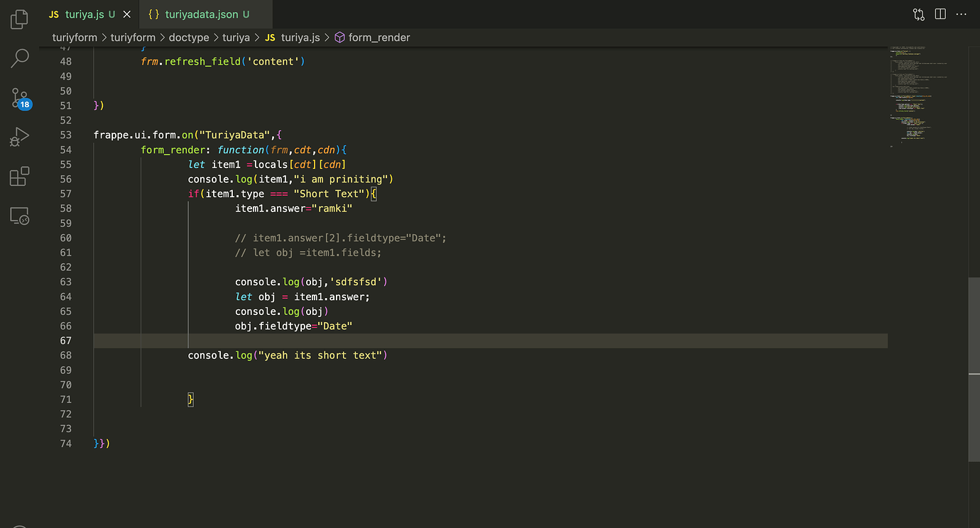Viewport: 980px width, 528px height.
Task: Click the let item1 =locals[cdt][cdn] line
Action: (x=267, y=165)
